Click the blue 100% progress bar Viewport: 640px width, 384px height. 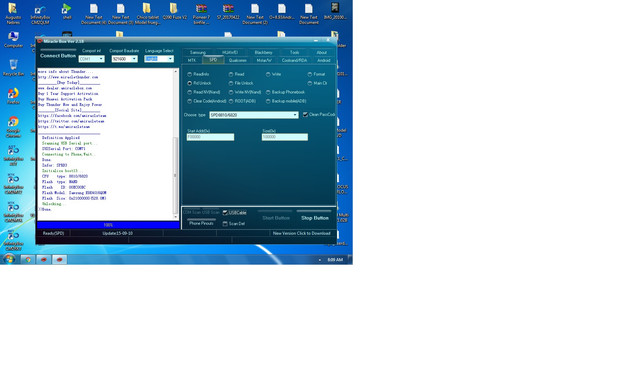[108, 225]
